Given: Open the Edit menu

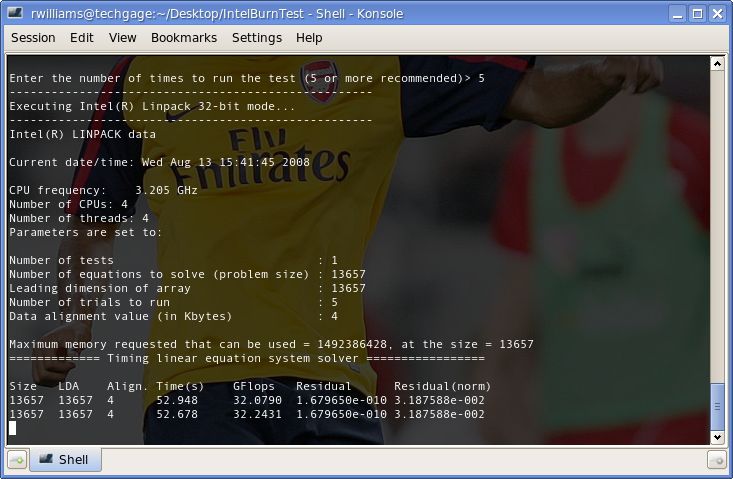Looking at the screenshot, I should 82,38.
